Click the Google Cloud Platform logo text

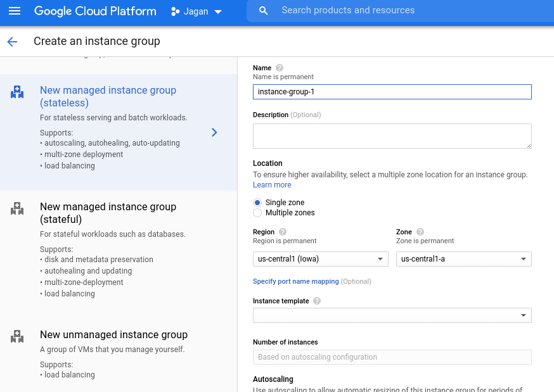click(95, 11)
